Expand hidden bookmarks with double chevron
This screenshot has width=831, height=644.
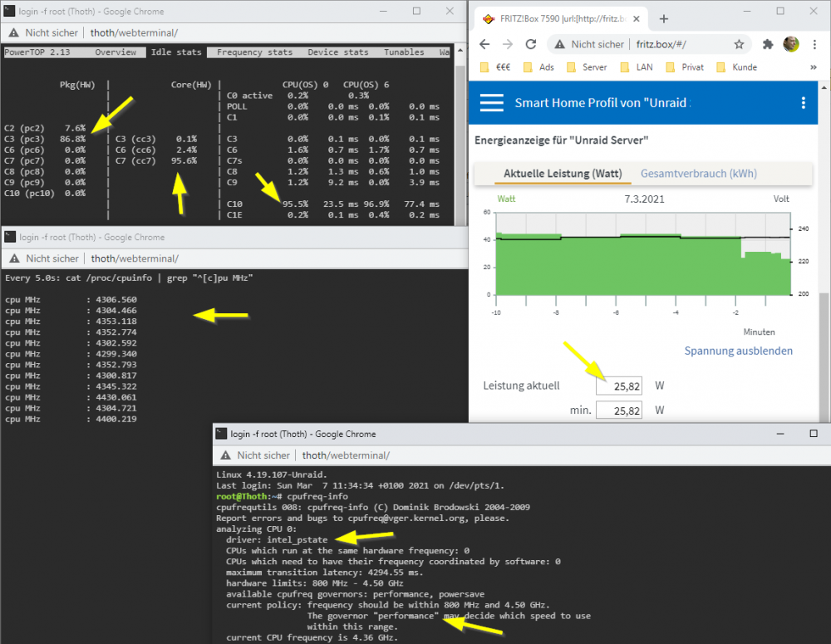coord(813,67)
